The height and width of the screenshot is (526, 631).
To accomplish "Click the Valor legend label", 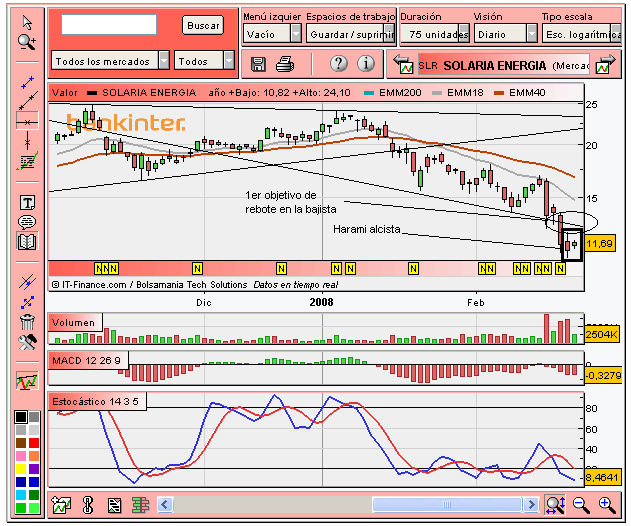I will pyautogui.click(x=64, y=93).
